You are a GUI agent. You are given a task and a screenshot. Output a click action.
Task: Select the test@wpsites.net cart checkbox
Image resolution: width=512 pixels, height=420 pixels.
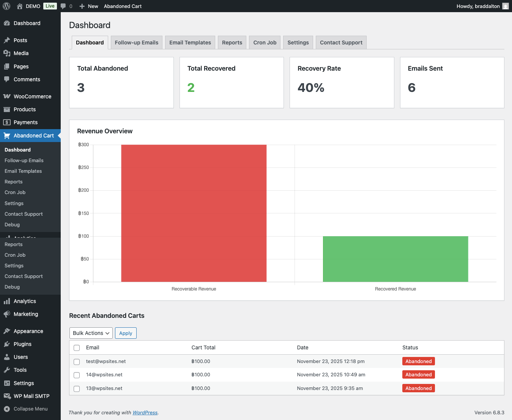(x=77, y=362)
